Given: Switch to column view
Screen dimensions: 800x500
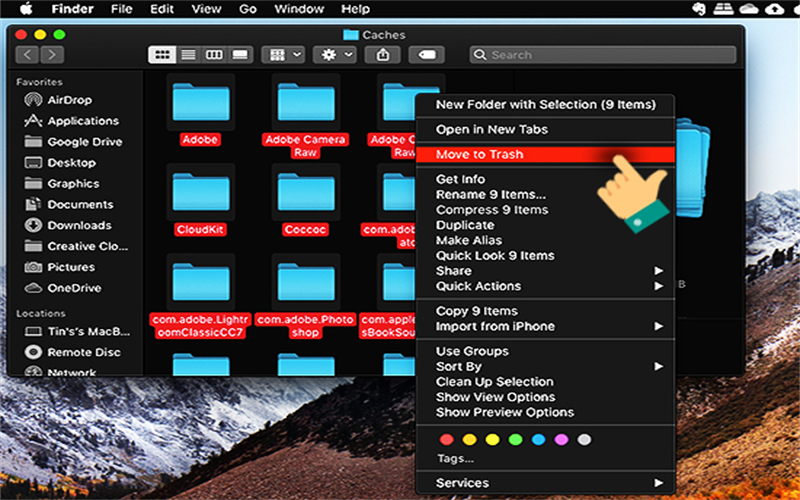Looking at the screenshot, I should click(214, 55).
